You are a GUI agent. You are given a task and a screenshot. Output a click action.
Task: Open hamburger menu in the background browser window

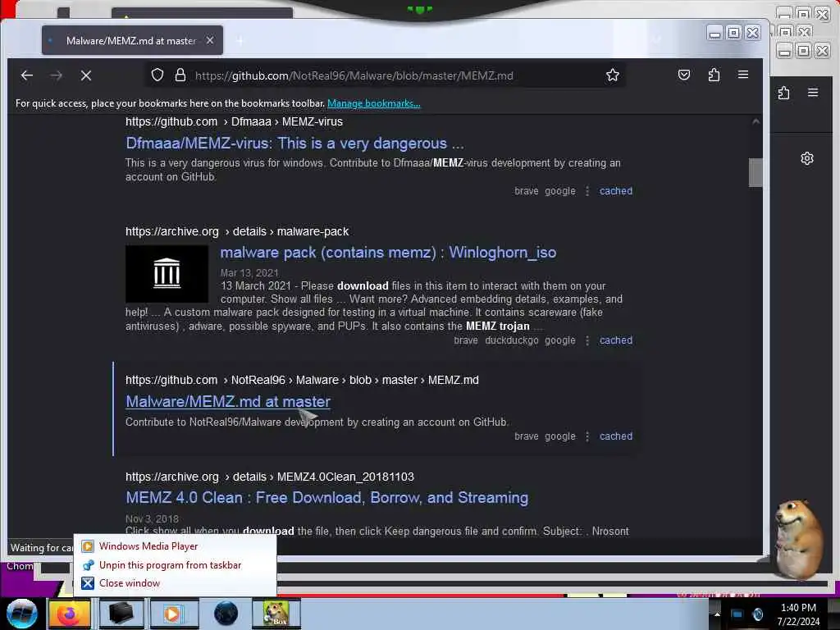813,93
